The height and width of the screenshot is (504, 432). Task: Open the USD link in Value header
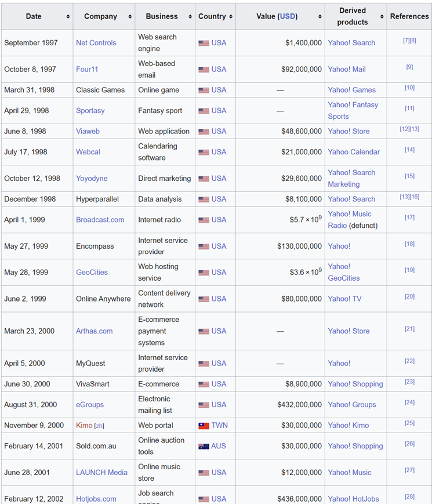[288, 16]
